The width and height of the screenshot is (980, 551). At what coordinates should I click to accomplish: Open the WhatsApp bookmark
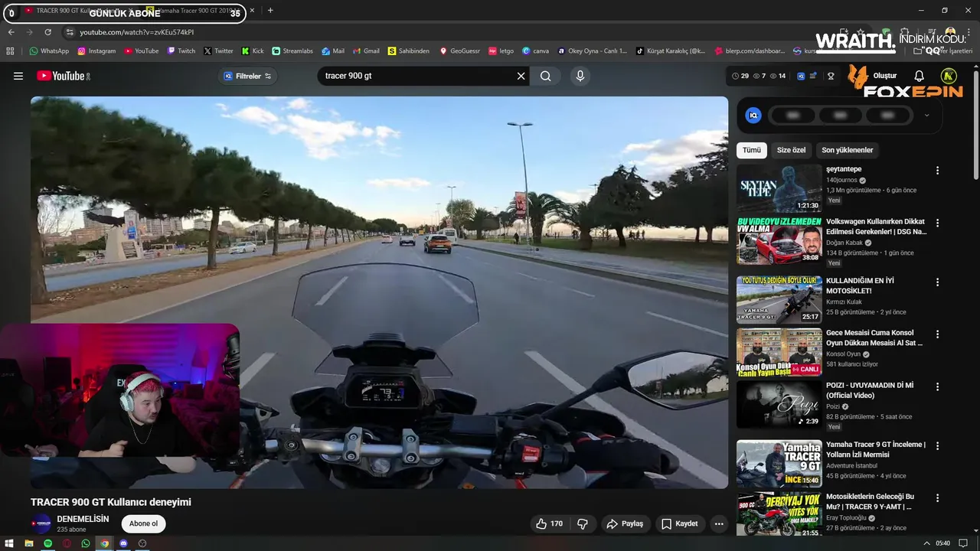(49, 51)
